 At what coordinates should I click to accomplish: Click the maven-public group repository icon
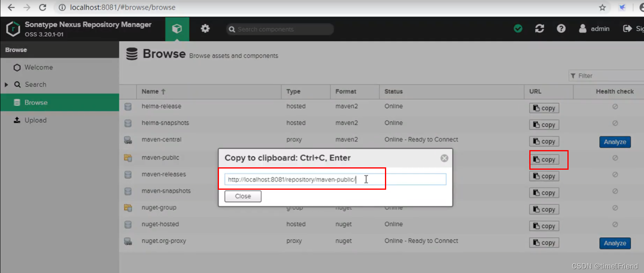128,158
